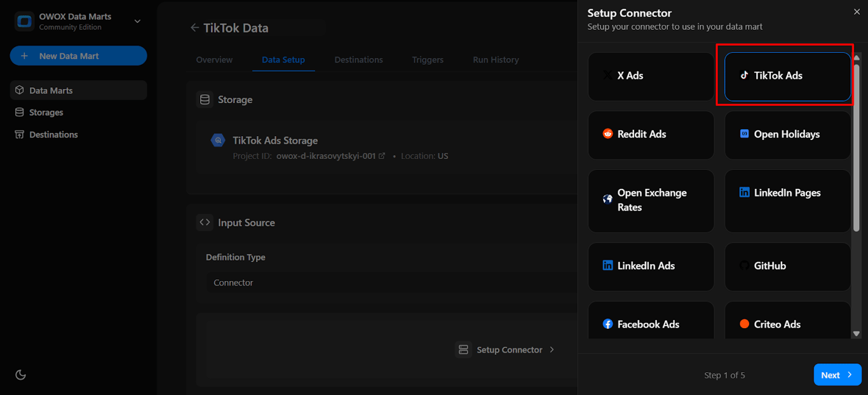868x395 pixels.
Task: Click the plus icon on New Data Mart
Action: pyautogui.click(x=25, y=56)
